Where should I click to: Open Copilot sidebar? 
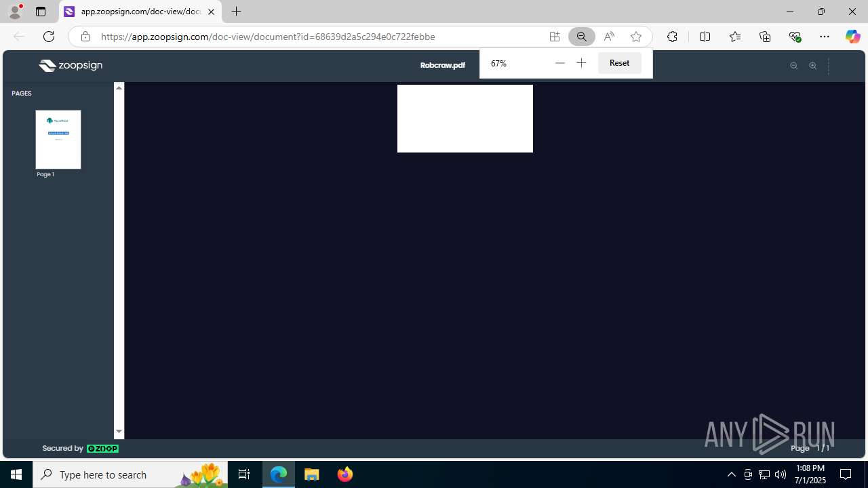pos(852,37)
